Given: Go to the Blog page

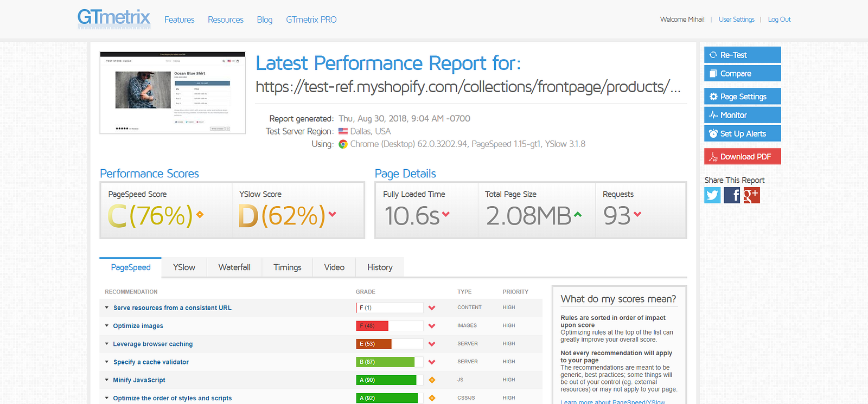Looking at the screenshot, I should [265, 20].
